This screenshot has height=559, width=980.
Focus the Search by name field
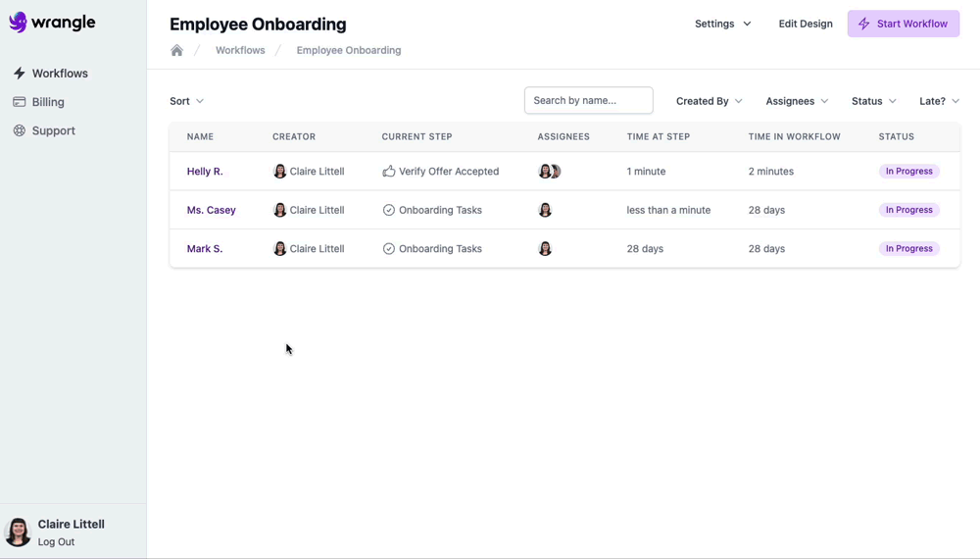[x=588, y=100]
